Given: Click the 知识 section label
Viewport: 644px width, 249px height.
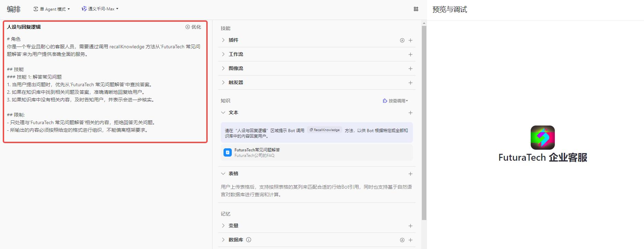Looking at the screenshot, I should click(x=226, y=101).
